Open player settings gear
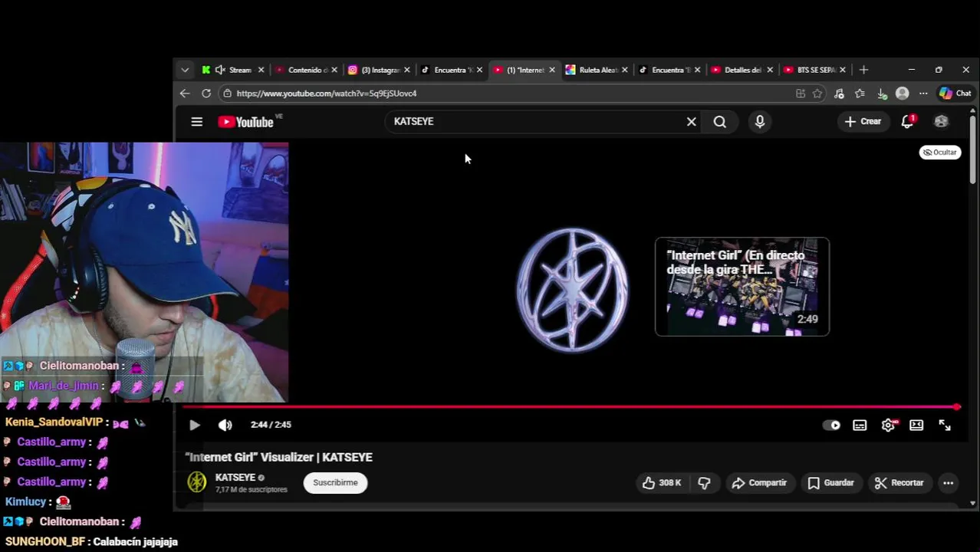 point(888,425)
